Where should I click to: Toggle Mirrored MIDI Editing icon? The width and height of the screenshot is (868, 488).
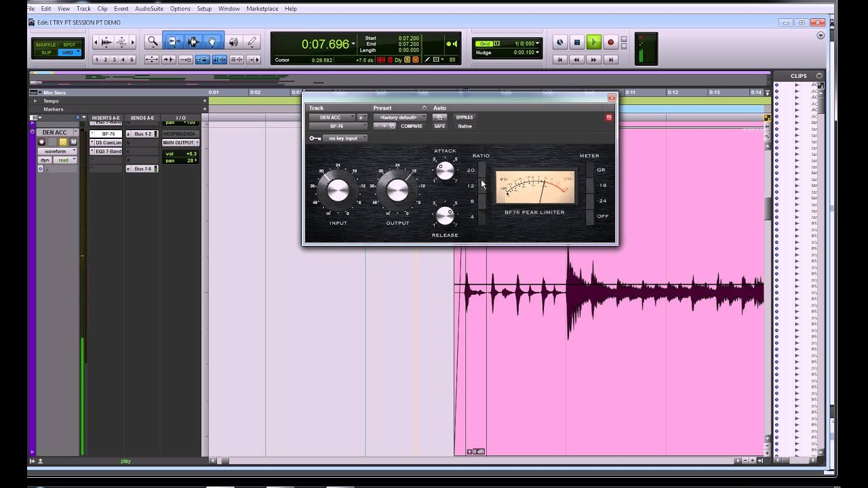pyautogui.click(x=186, y=60)
